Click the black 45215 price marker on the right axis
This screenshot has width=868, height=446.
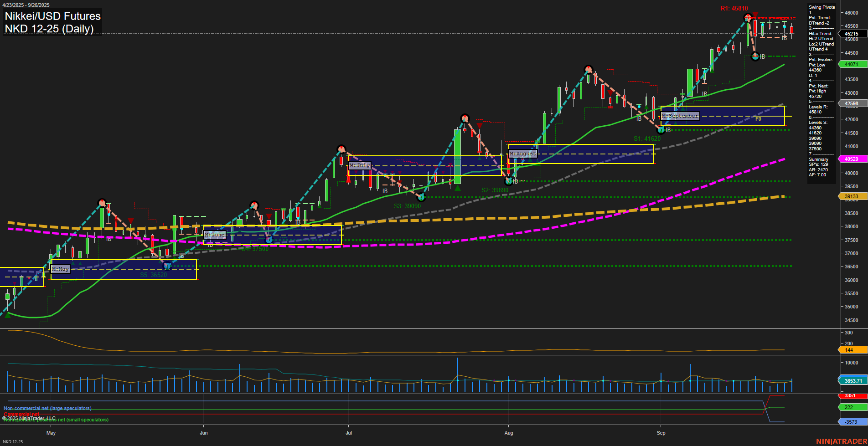[x=852, y=34]
